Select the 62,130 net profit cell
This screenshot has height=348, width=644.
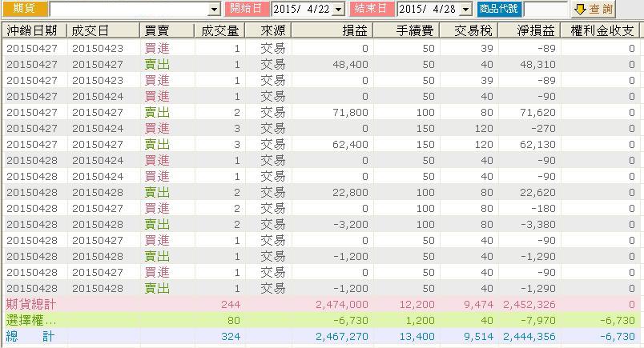click(537, 145)
